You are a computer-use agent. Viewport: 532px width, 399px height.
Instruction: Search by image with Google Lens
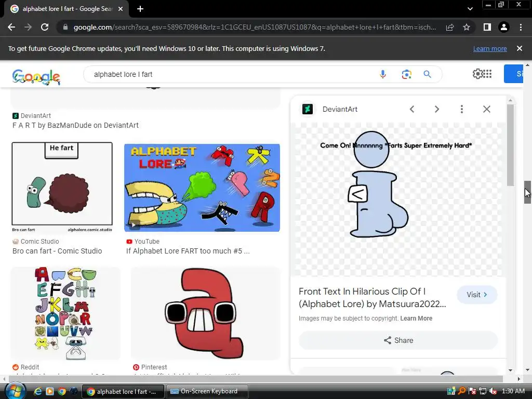pos(406,74)
